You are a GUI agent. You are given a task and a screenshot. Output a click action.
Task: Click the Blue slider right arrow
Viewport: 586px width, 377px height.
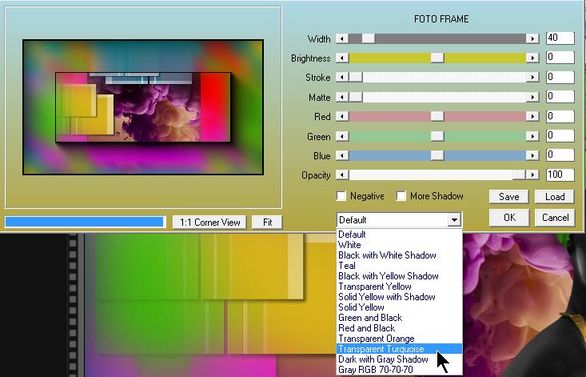pyautogui.click(x=532, y=155)
